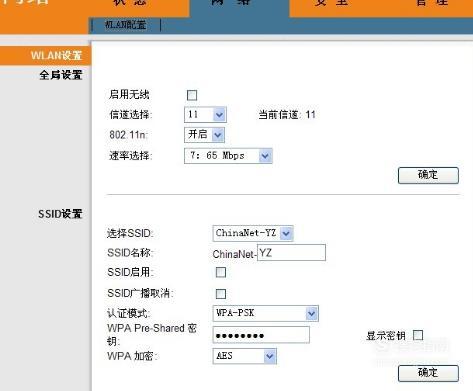
Task: Click the 全局设置 section heading
Action: [61, 75]
